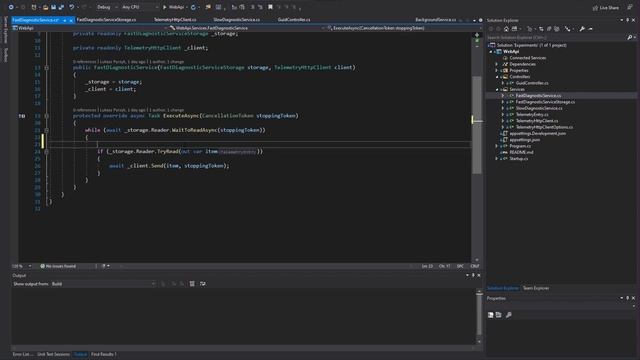Collapse the Controllers folder in Solution Explorer

(x=497, y=77)
